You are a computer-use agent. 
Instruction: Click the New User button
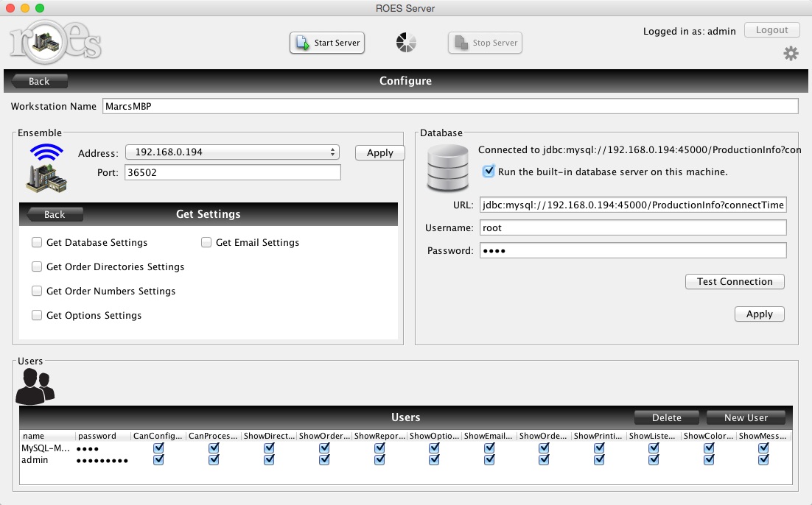click(x=746, y=417)
